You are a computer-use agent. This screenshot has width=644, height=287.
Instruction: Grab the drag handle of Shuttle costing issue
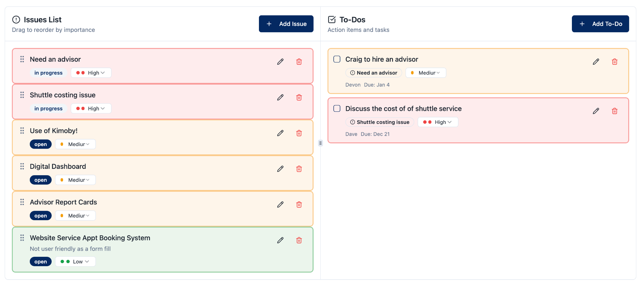click(22, 95)
